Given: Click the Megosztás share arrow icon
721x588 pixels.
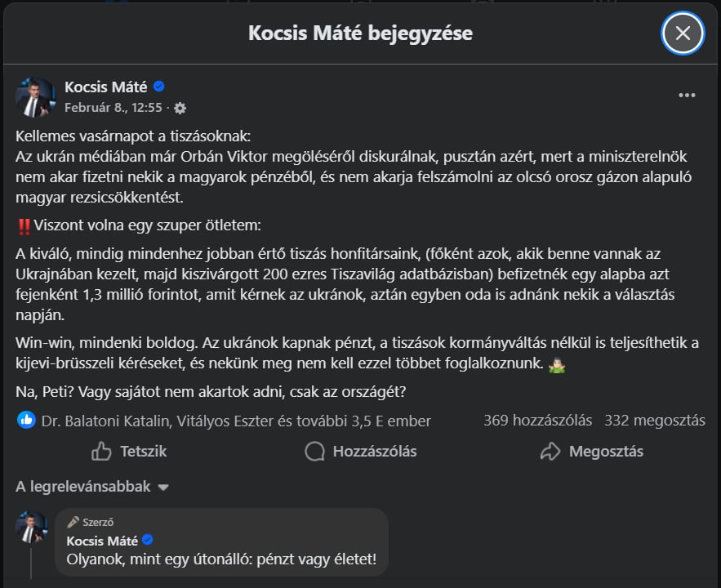Looking at the screenshot, I should click(550, 451).
